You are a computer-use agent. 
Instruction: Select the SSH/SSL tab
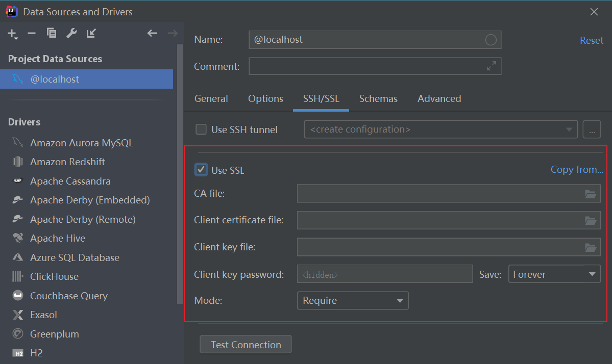click(321, 98)
